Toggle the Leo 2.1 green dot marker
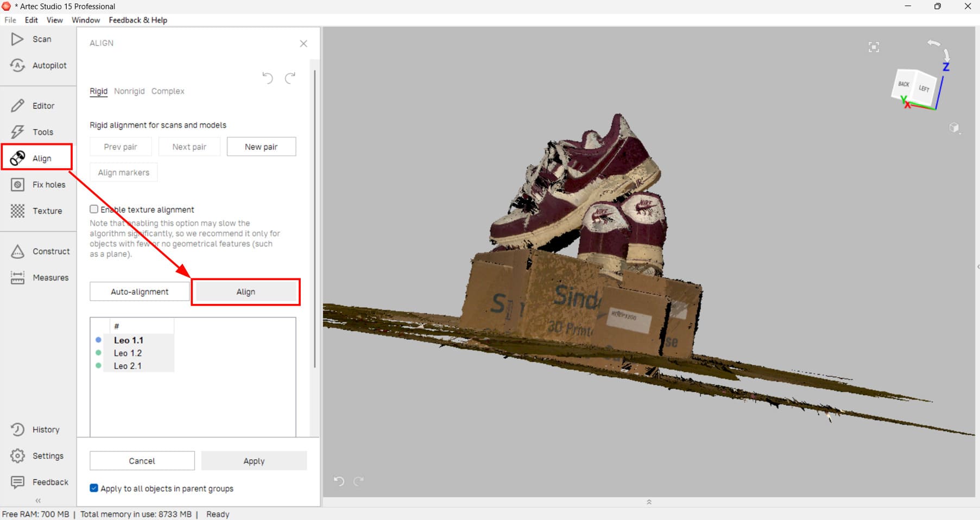Viewport: 980px width, 520px height. click(x=98, y=366)
